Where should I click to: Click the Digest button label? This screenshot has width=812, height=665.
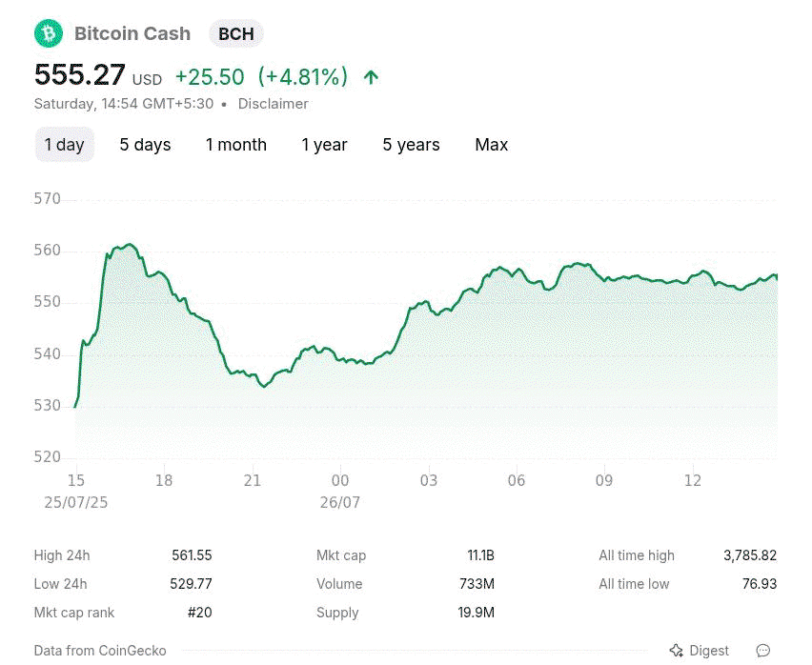pyautogui.click(x=709, y=651)
